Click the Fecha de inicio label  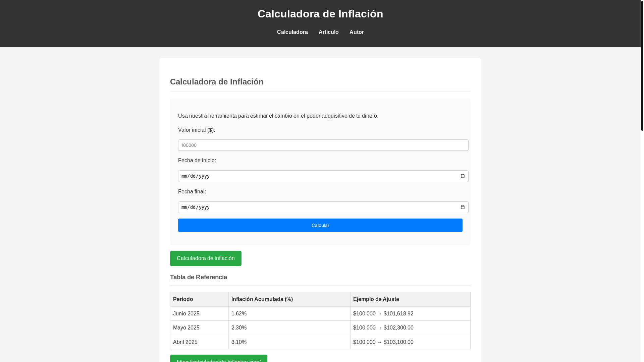197,161
